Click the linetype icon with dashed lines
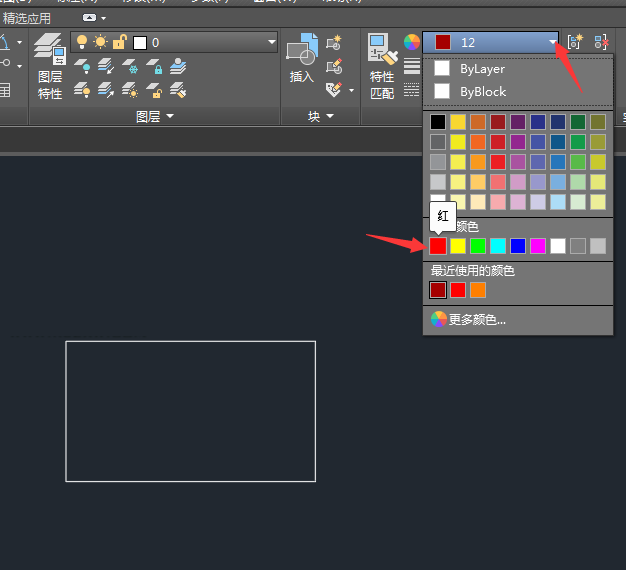Screen dimensions: 626x570 (x=412, y=90)
